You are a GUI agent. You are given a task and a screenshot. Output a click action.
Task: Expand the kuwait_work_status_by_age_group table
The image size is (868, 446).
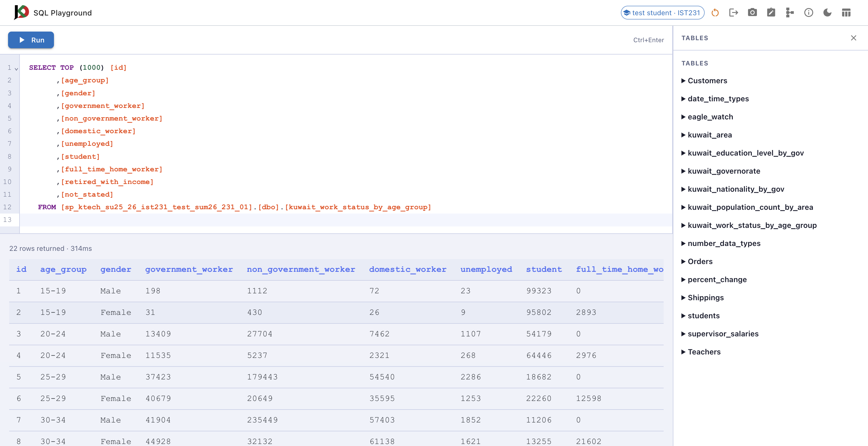point(749,225)
